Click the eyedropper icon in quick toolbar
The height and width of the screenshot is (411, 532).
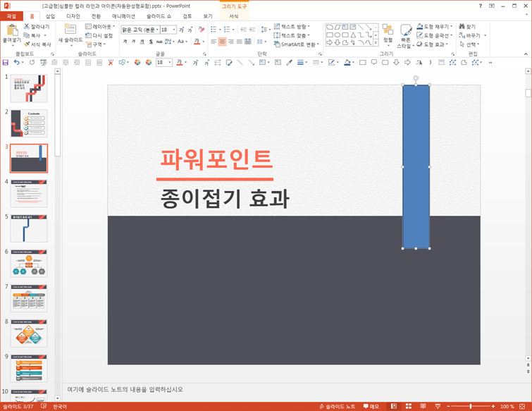pyautogui.click(x=289, y=63)
